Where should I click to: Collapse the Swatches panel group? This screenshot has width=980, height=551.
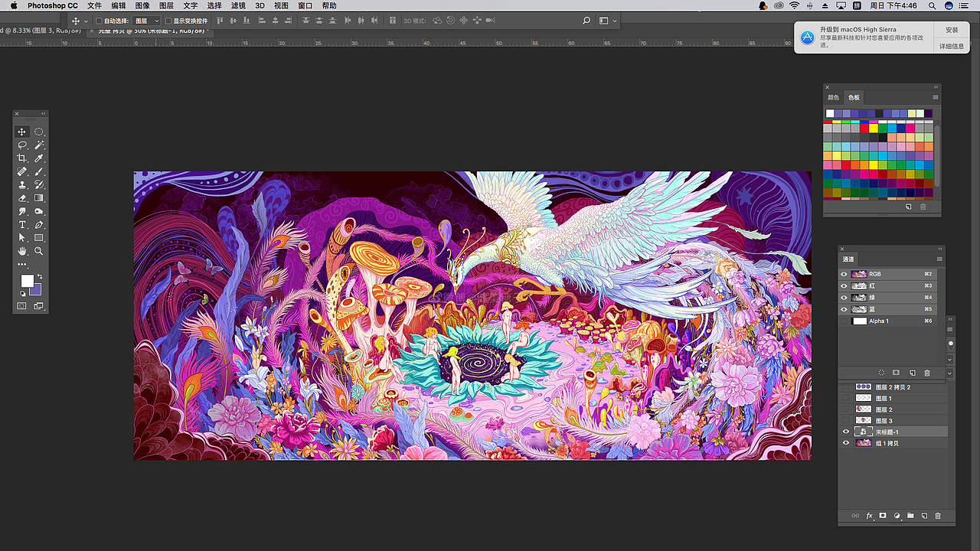pos(936,87)
